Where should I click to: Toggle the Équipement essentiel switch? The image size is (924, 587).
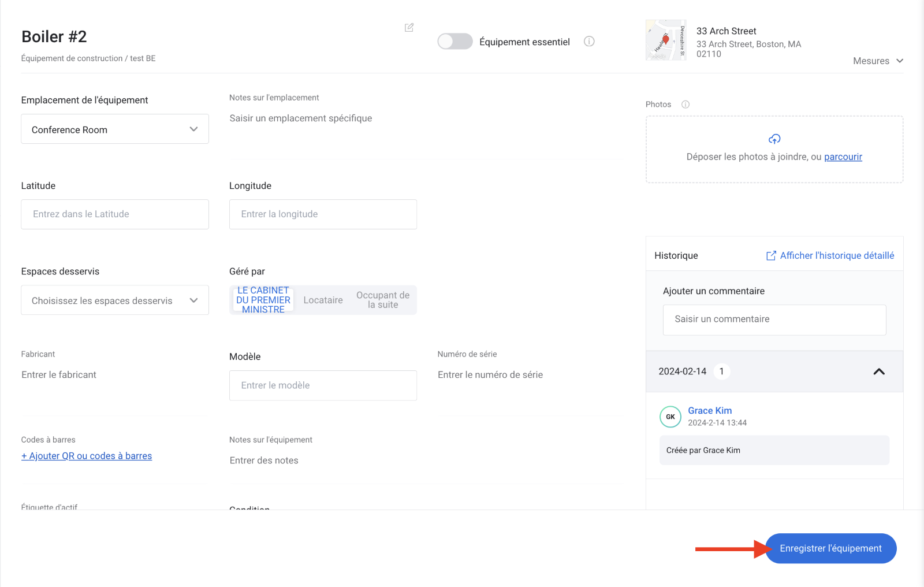[x=454, y=42]
